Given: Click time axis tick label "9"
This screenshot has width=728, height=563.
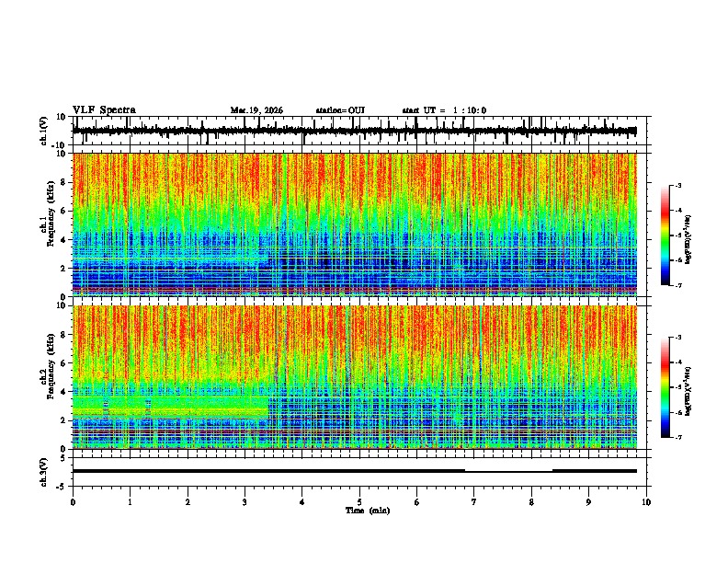Looking at the screenshot, I should (x=588, y=502).
